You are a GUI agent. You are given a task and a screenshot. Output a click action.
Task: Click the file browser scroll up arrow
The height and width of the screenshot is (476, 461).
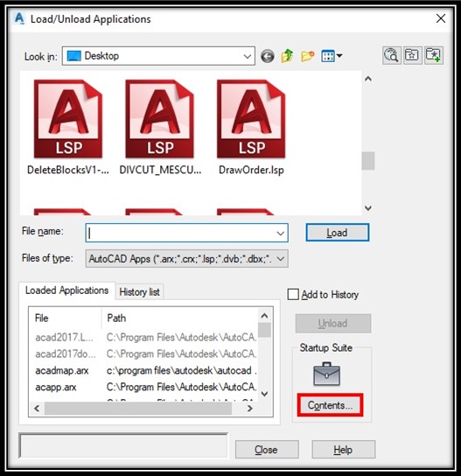click(368, 79)
